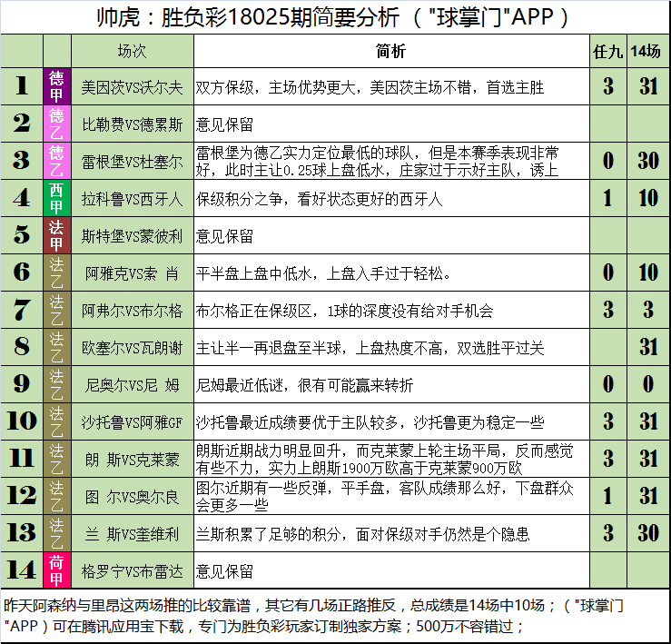This screenshot has width=671, height=644.
Task: Select the 简析 column header
Action: tap(391, 52)
